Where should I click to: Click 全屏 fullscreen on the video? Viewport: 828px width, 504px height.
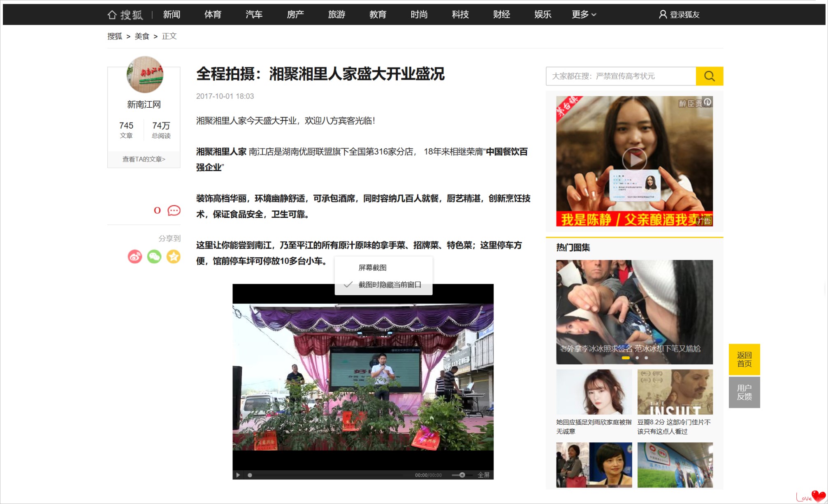[483, 475]
